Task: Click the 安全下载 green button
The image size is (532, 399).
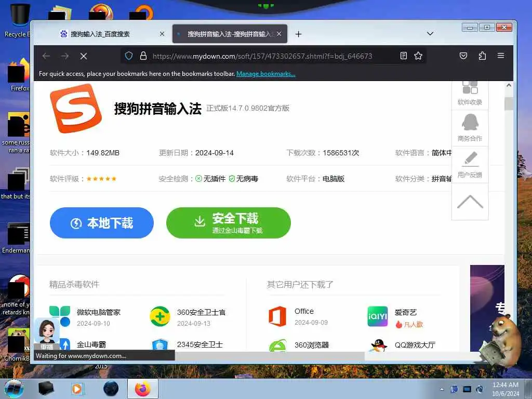Action: click(229, 223)
